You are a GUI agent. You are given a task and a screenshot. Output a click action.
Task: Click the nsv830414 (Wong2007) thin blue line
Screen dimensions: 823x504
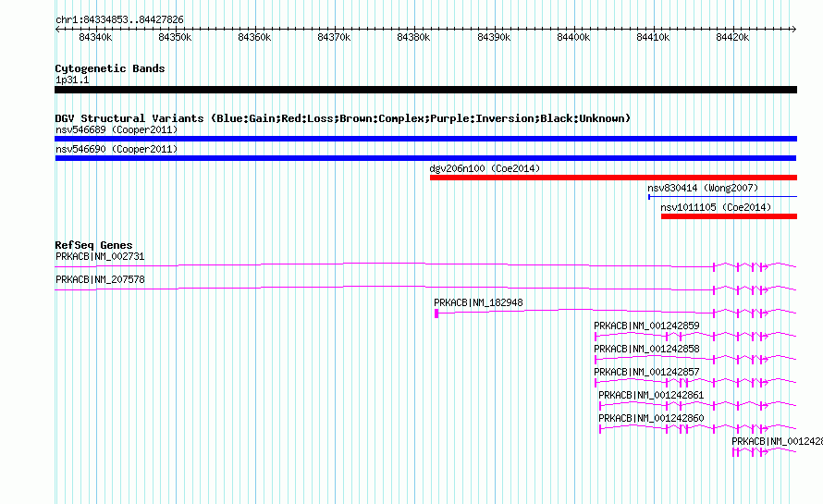click(x=723, y=197)
